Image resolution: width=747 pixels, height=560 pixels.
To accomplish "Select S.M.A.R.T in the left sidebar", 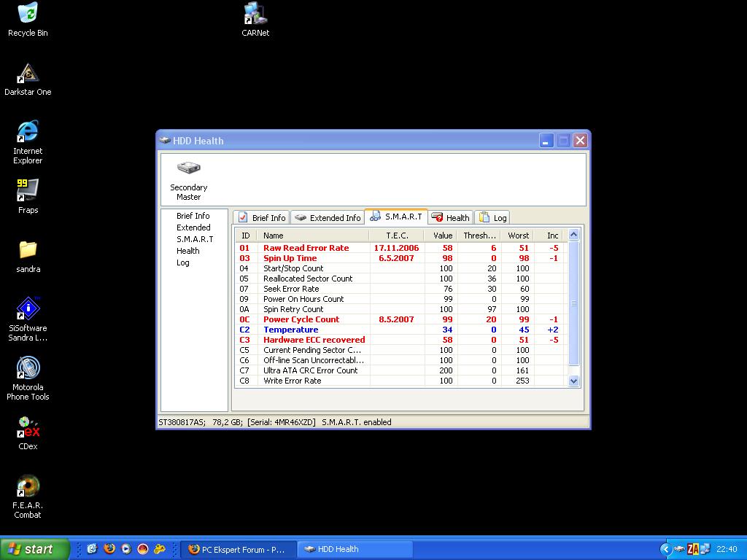I will (x=195, y=239).
